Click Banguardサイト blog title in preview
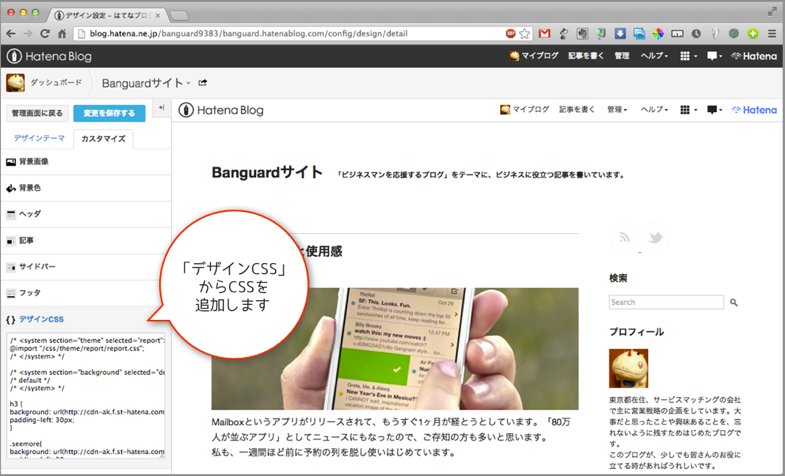785x476 pixels. (x=267, y=173)
